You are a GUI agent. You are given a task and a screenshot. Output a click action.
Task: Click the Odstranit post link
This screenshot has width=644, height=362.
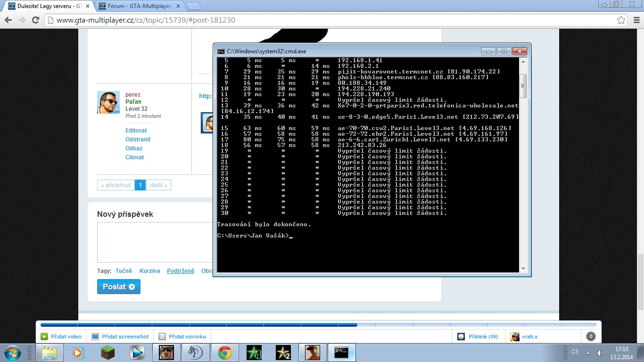point(138,140)
